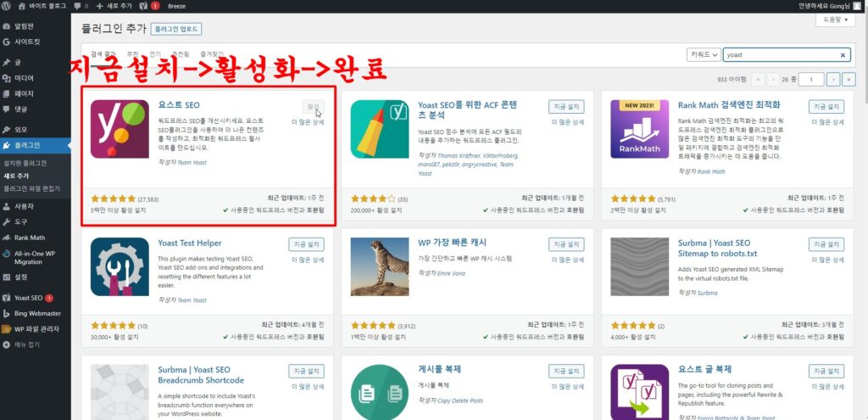Click RankMath purple logo thumbnail
The image size is (868, 420).
(640, 129)
